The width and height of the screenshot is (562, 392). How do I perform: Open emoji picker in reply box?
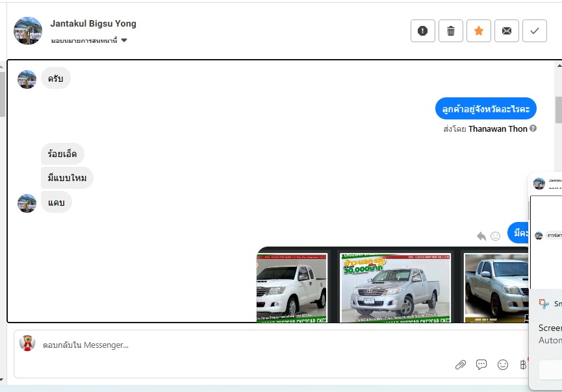502,365
